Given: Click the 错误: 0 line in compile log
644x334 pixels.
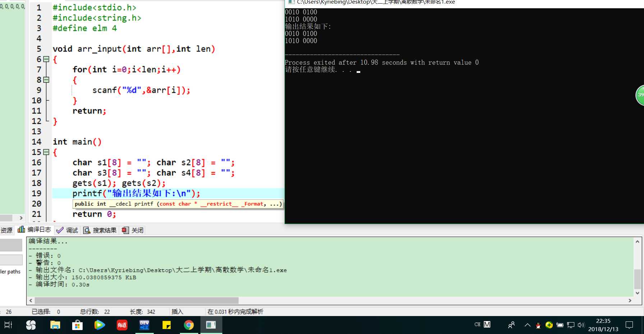Looking at the screenshot, I should point(45,256).
